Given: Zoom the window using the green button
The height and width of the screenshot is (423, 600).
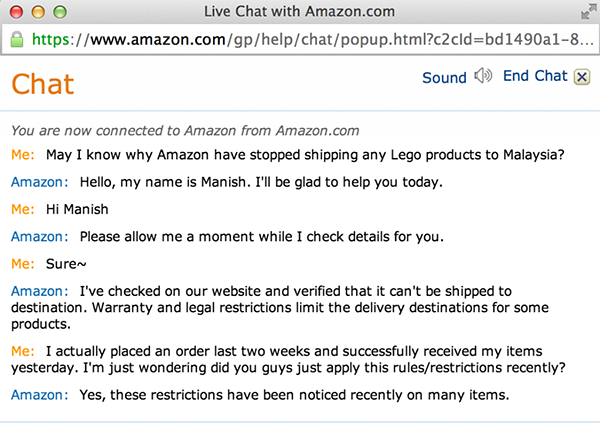Looking at the screenshot, I should (x=58, y=12).
